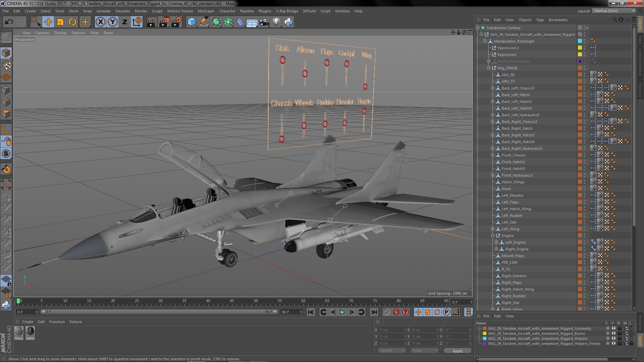This screenshot has width=644, height=362.
Task: Open the Scale mode dropdown
Action: tap(424, 351)
